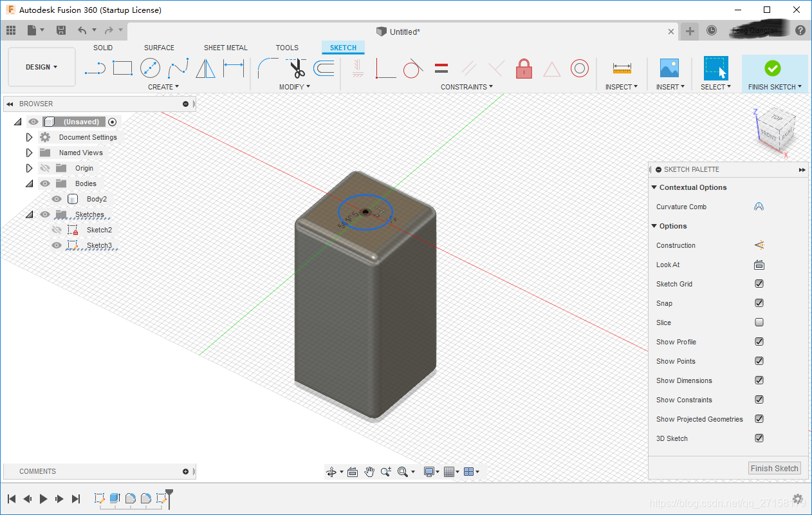
Task: Select the Line sketch tool
Action: (x=95, y=68)
